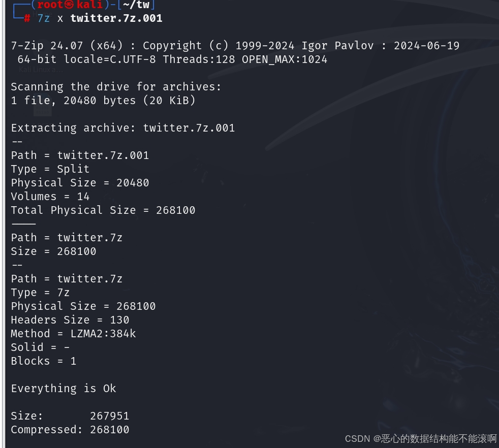Select the 'Path = twitter.7z.001' line
Image resolution: width=499 pixels, height=448 pixels.
80,155
